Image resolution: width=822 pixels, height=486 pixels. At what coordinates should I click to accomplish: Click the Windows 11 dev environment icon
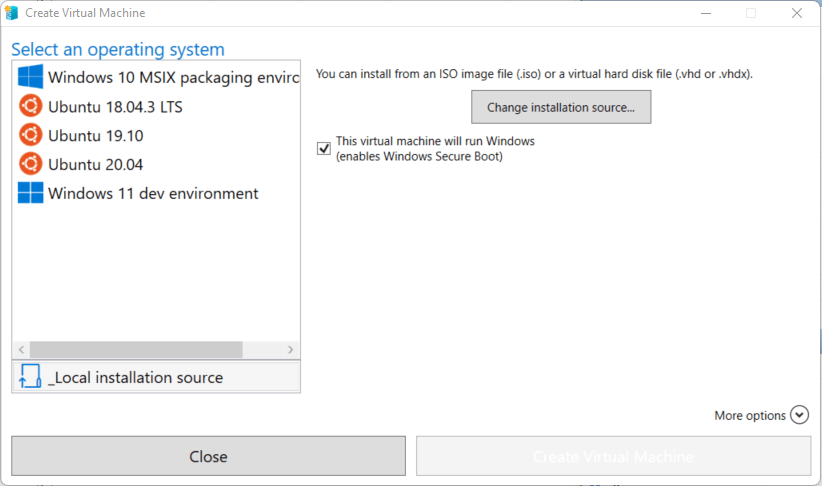pyautogui.click(x=30, y=193)
